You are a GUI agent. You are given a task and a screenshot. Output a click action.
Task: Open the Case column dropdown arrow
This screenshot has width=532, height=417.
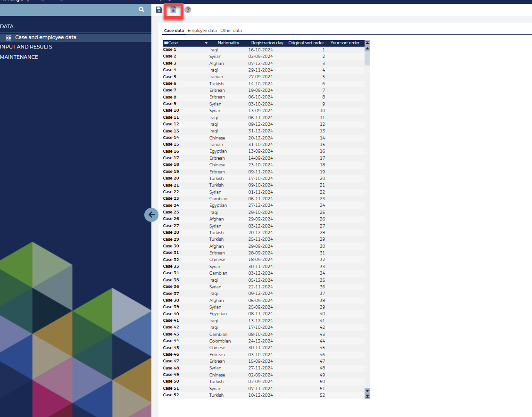pos(206,43)
